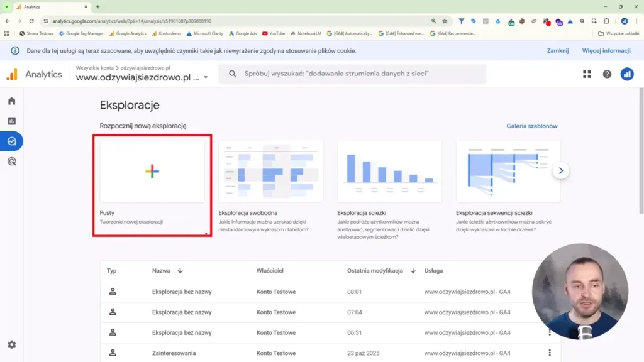Open Chrome three-dot menu
The height and width of the screenshot is (362, 644).
(636, 21)
